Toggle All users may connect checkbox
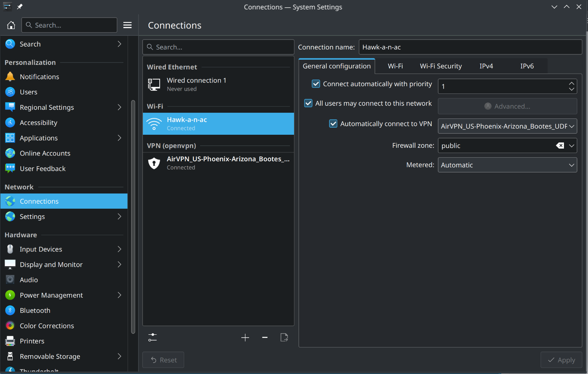The width and height of the screenshot is (588, 374). tap(308, 103)
